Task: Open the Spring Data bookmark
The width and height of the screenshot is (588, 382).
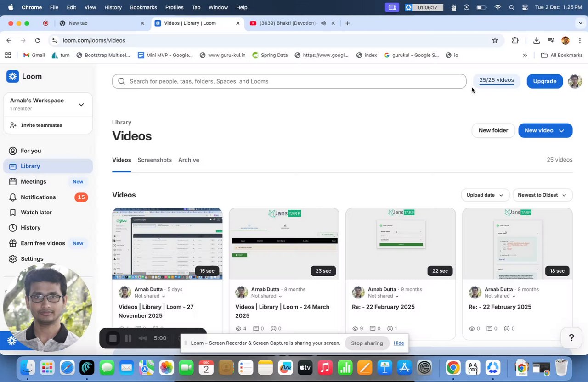Action: coord(270,55)
